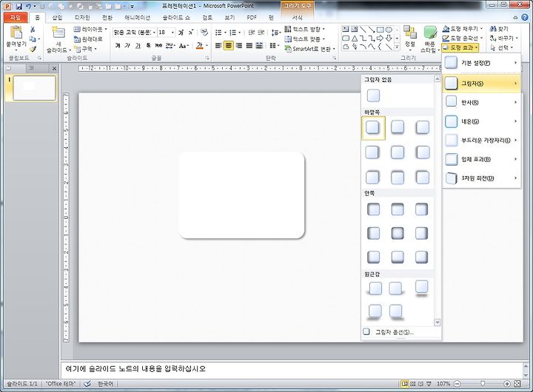Select the oval shape

tap(389, 30)
